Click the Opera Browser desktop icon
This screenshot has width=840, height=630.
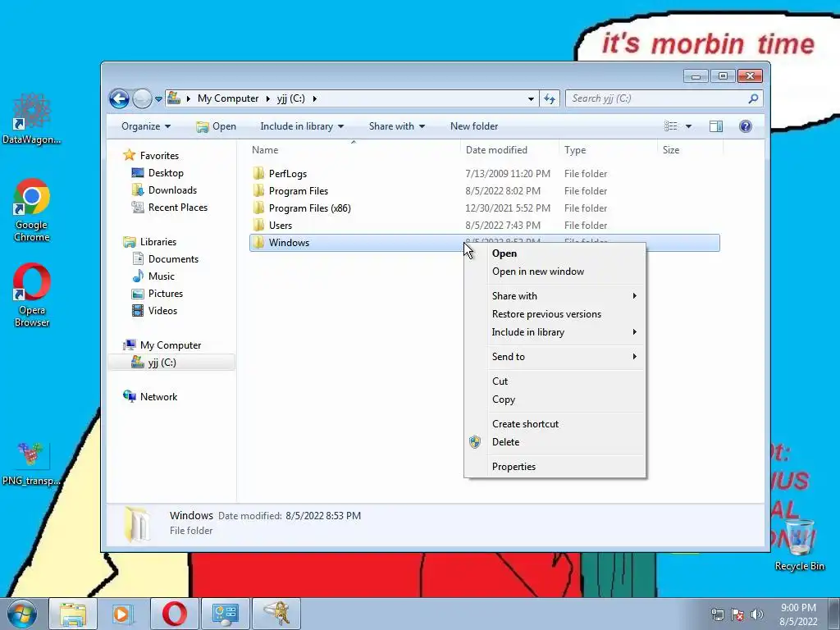(x=32, y=294)
